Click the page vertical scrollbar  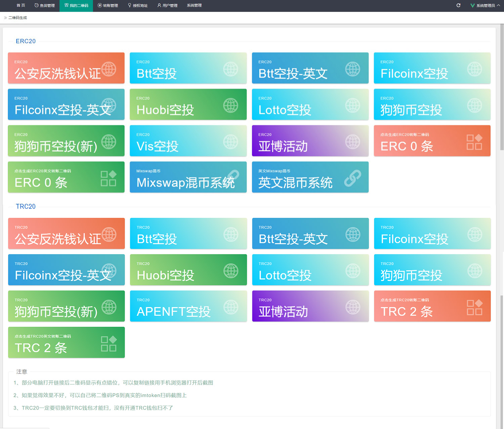pyautogui.click(x=502, y=87)
